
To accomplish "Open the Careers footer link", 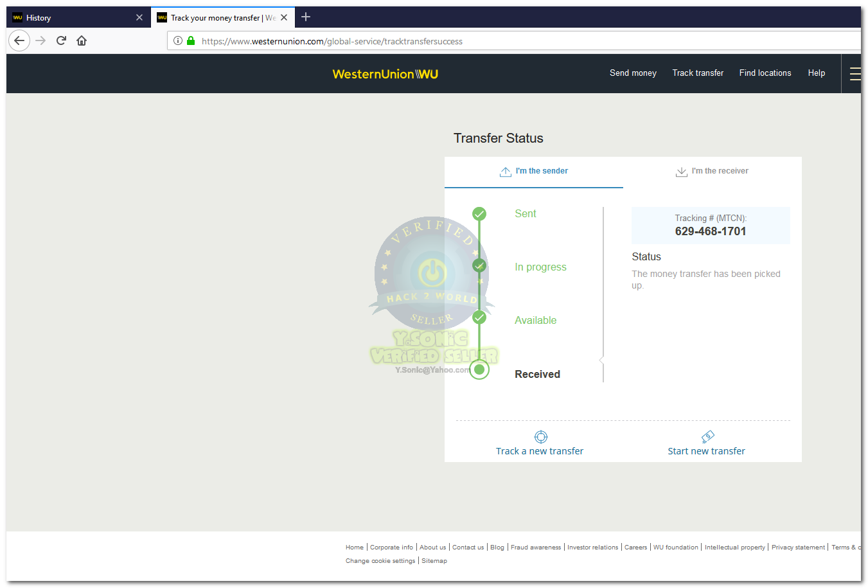I will (x=635, y=548).
